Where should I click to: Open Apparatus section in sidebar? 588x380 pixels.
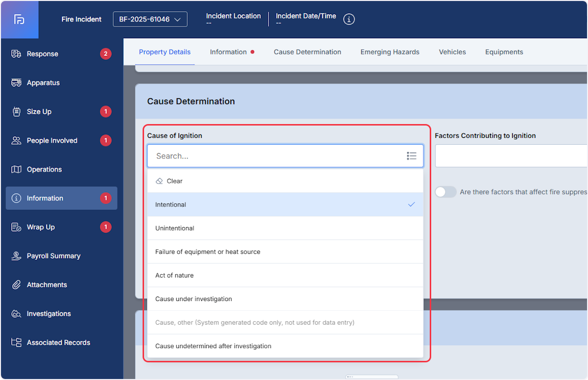click(x=61, y=83)
